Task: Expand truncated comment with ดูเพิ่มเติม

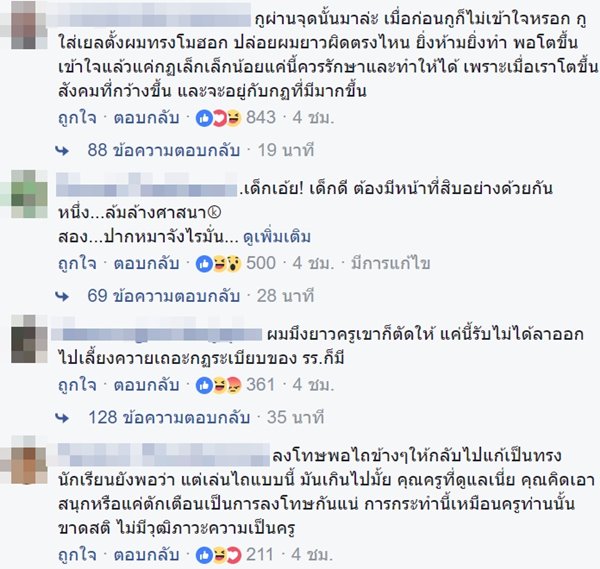Action: [x=277, y=237]
